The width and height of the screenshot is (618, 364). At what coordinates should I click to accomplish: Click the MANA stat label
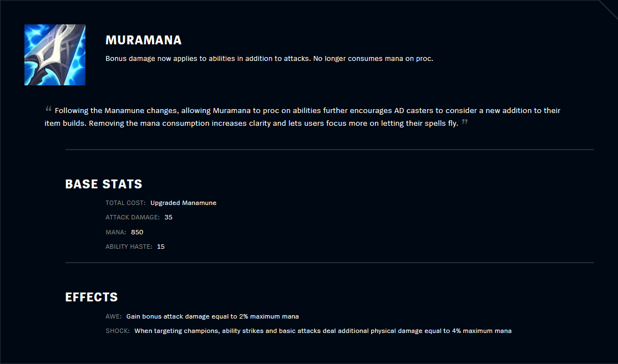[x=116, y=232]
